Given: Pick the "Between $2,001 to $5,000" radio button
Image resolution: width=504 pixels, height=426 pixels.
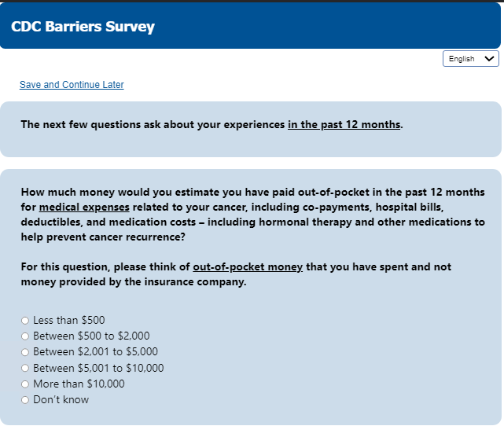Looking at the screenshot, I should click(25, 352).
